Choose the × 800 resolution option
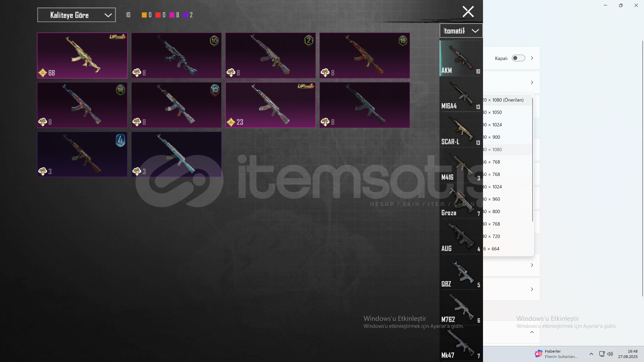 (507, 212)
